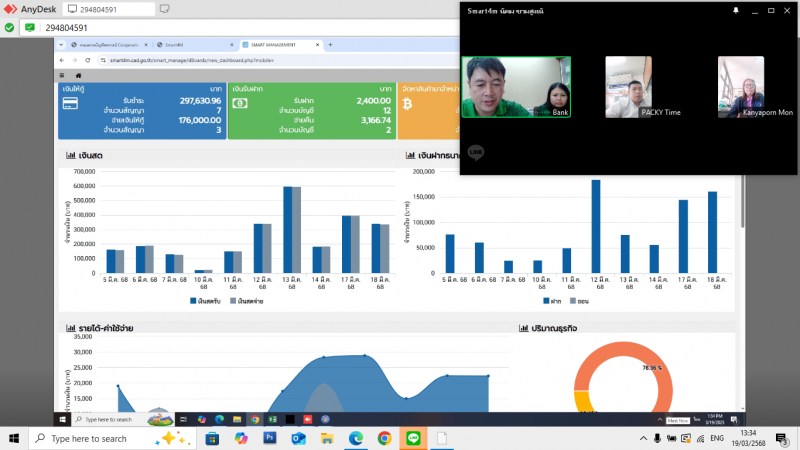
Task: Open LINE from local taskbar
Action: [x=413, y=438]
